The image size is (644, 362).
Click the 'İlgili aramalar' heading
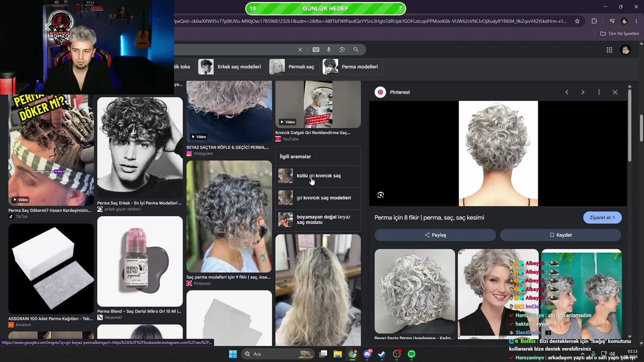pos(295,157)
